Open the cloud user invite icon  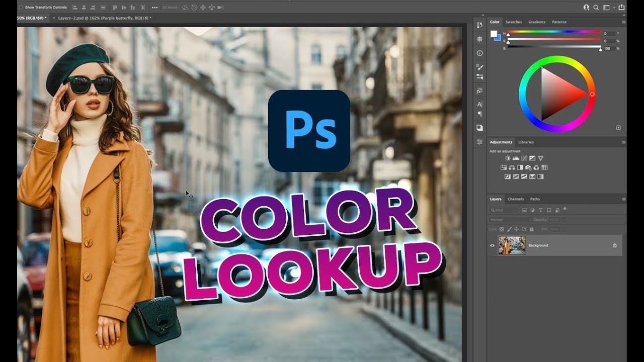pyautogui.click(x=586, y=7)
